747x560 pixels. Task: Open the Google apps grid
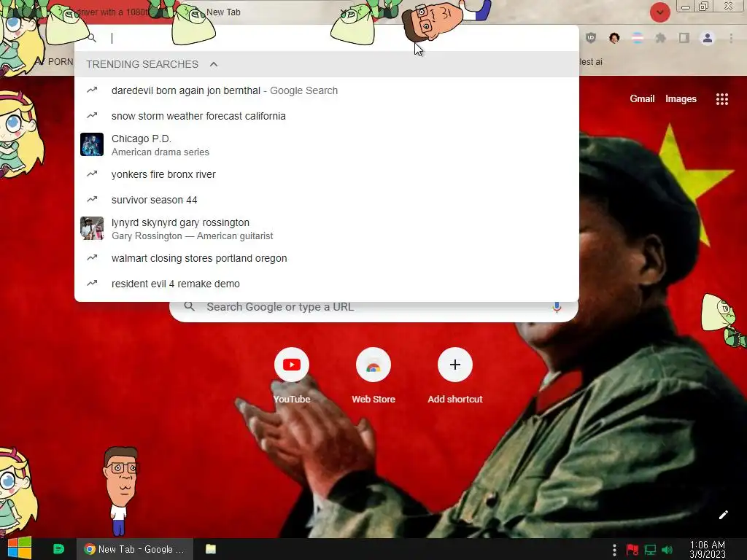coord(721,99)
